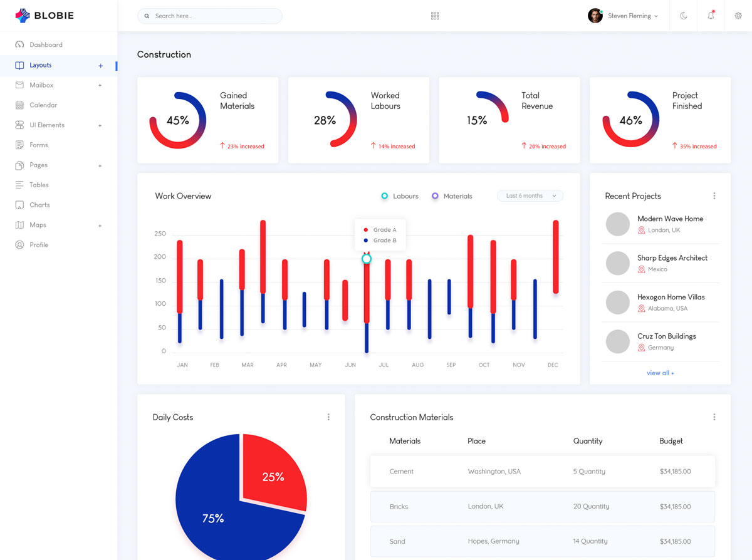Open the Sharp Edges Architect project
The height and width of the screenshot is (560, 752).
672,258
